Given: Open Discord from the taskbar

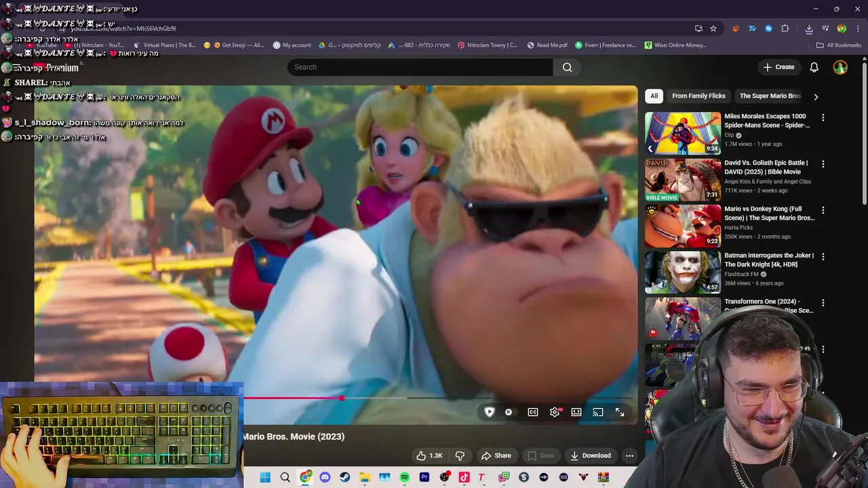Looking at the screenshot, I should [325, 477].
